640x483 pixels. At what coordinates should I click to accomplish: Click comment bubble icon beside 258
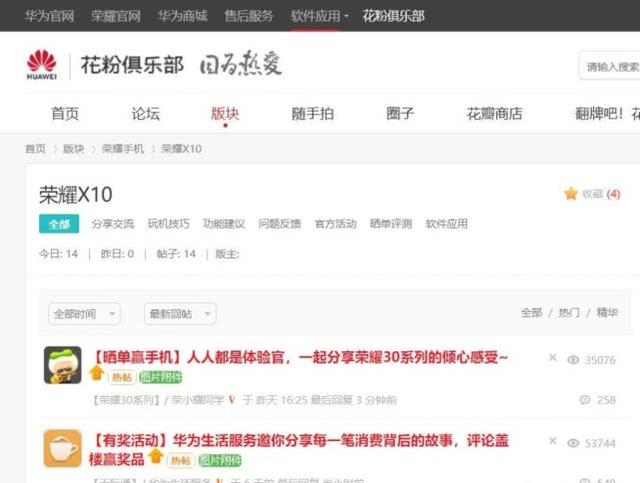(585, 400)
